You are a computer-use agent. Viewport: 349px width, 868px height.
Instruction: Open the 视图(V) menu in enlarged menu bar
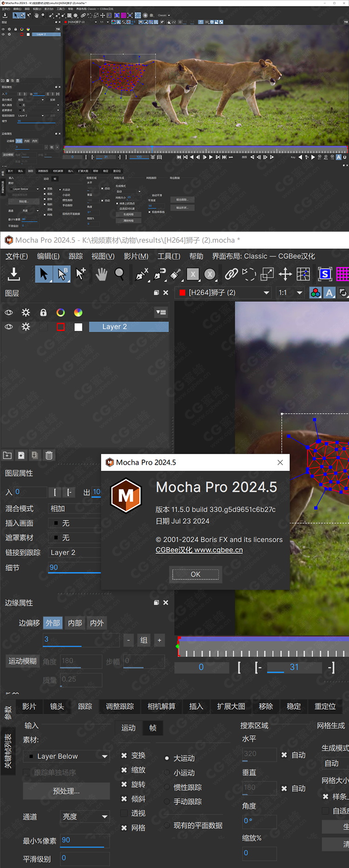click(103, 256)
